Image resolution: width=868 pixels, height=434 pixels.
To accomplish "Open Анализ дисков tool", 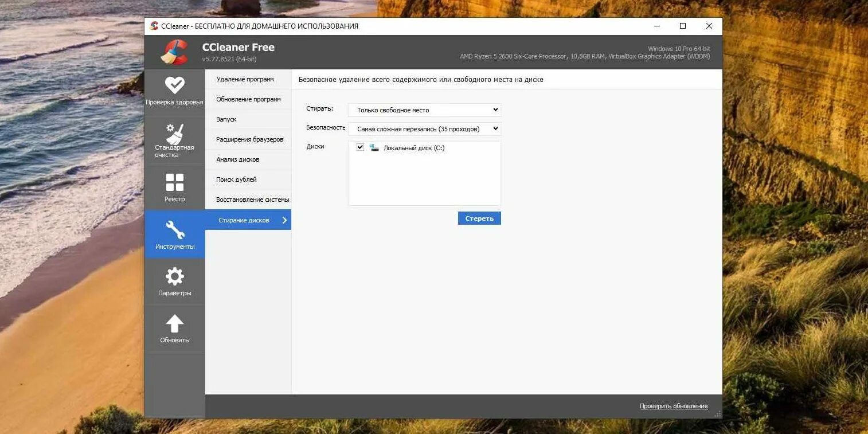I will (248, 159).
